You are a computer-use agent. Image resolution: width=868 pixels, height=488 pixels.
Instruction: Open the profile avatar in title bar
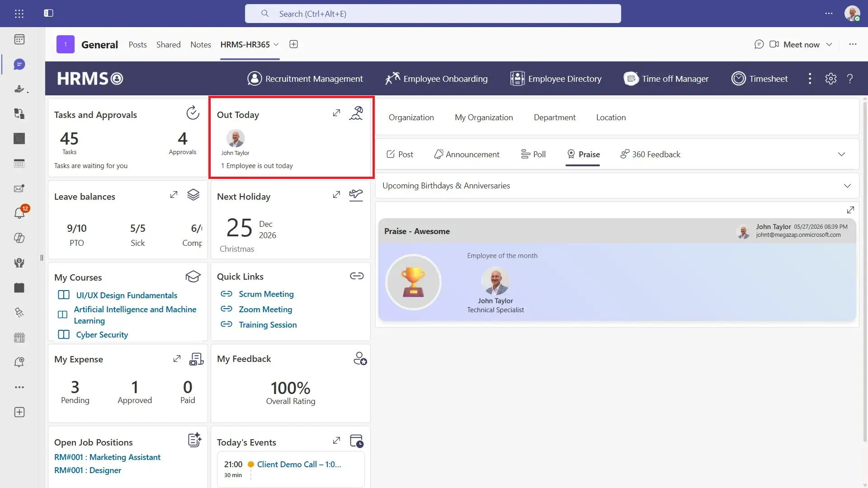[852, 14]
